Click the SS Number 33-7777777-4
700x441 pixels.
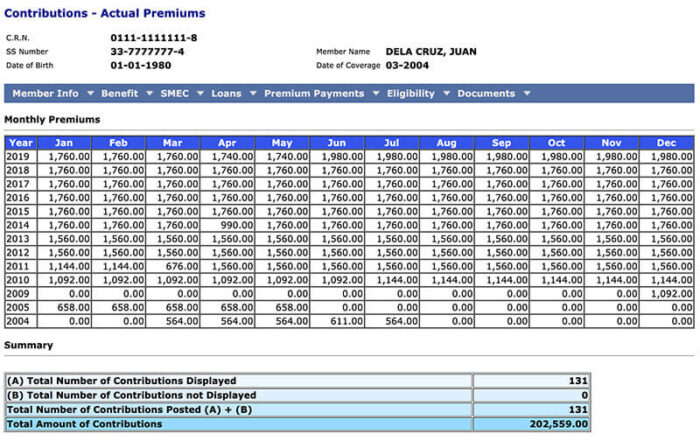[x=147, y=51]
